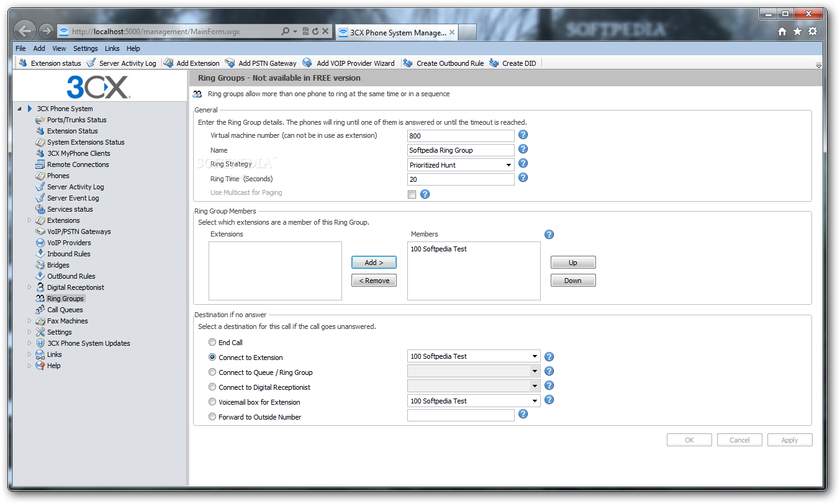Viewport: 840px width, 504px height.
Task: Select VoIP Providers tree node
Action: coord(69,243)
